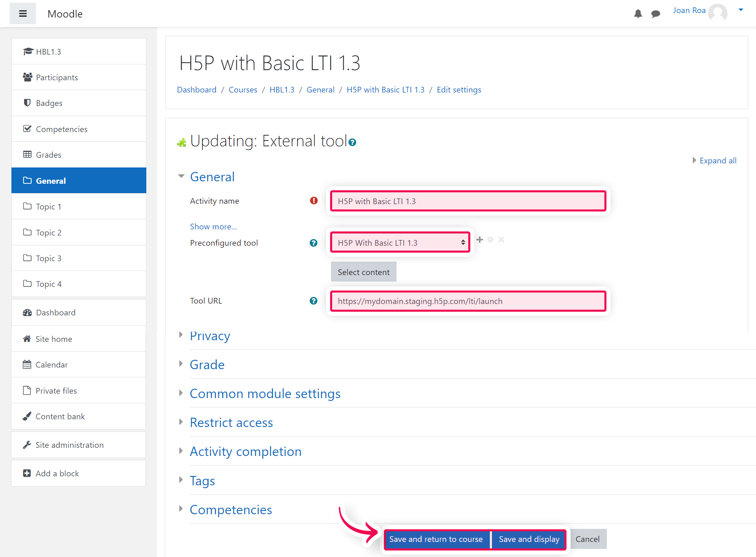Image resolution: width=756 pixels, height=557 pixels.
Task: Toggle the hamburger side panel menu
Action: coord(23,14)
